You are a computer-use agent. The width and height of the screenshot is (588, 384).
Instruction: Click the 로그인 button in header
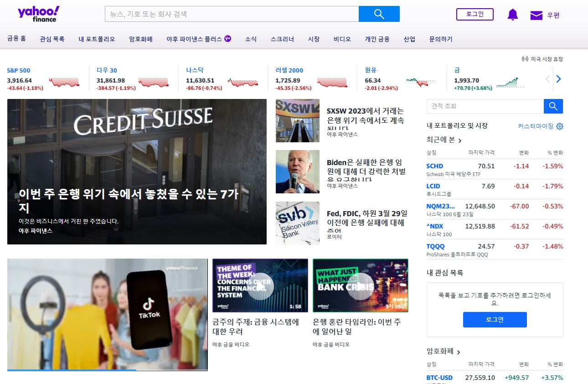475,14
